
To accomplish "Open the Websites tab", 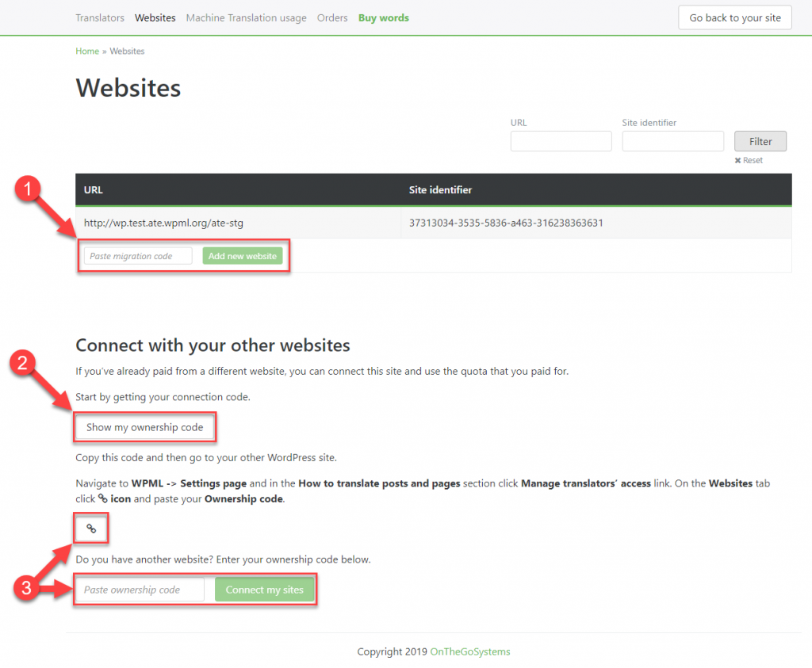I will coord(155,17).
